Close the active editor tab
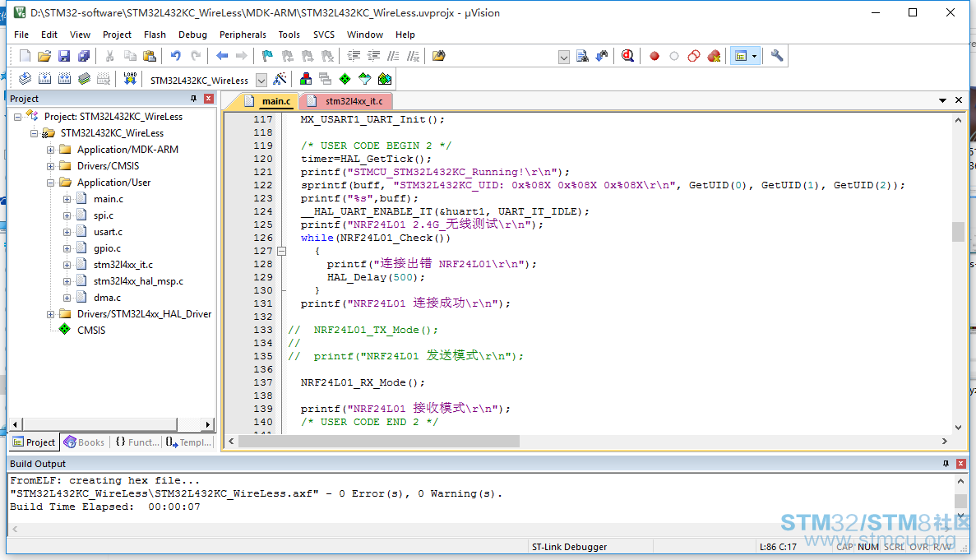Screen dimensions: 976x560 point(959,100)
